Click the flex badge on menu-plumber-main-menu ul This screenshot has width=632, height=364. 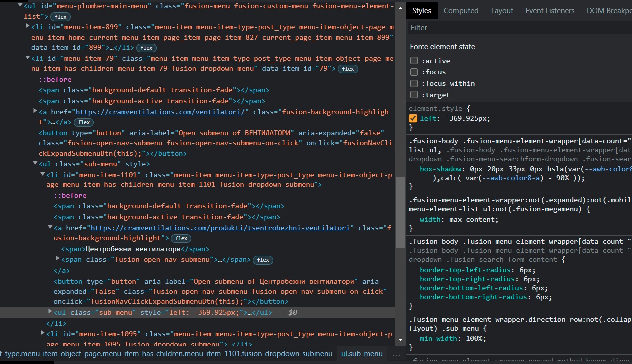pyautogui.click(x=60, y=17)
